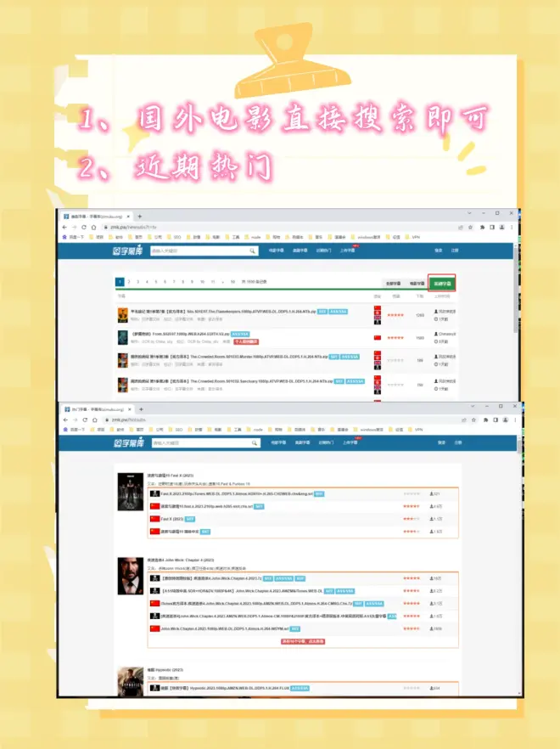Click the 字幕库 logo in the upper window
The width and height of the screenshot is (560, 749).
click(x=129, y=251)
